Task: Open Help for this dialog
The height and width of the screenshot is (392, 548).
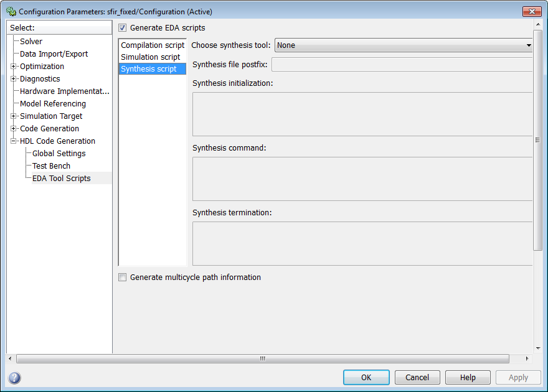Action: 468,378
